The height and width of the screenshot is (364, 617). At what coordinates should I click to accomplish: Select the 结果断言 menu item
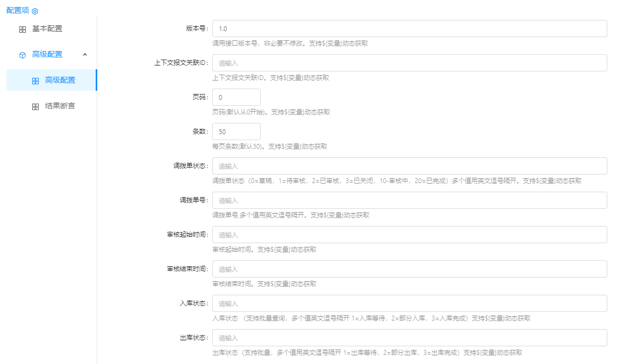(60, 106)
